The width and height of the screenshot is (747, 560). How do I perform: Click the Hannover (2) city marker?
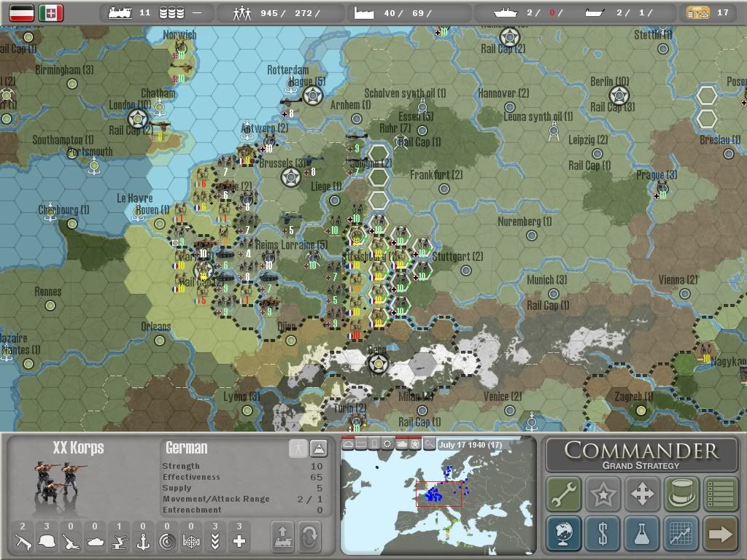[510, 107]
